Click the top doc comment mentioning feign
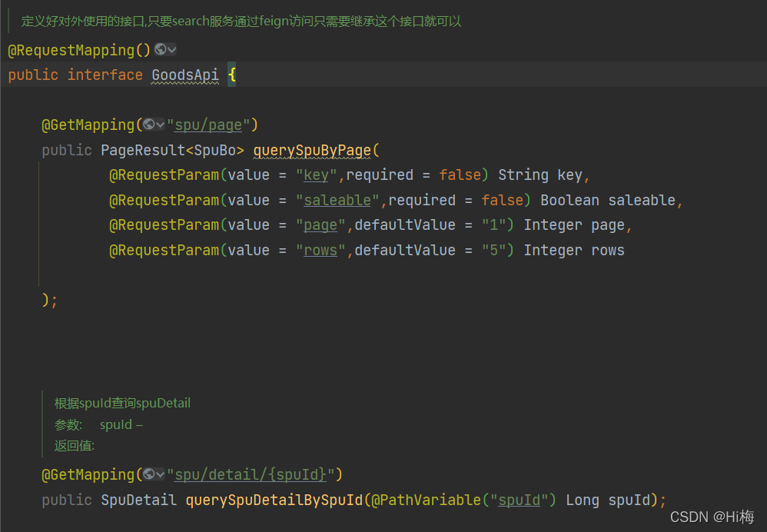 pyautogui.click(x=241, y=22)
